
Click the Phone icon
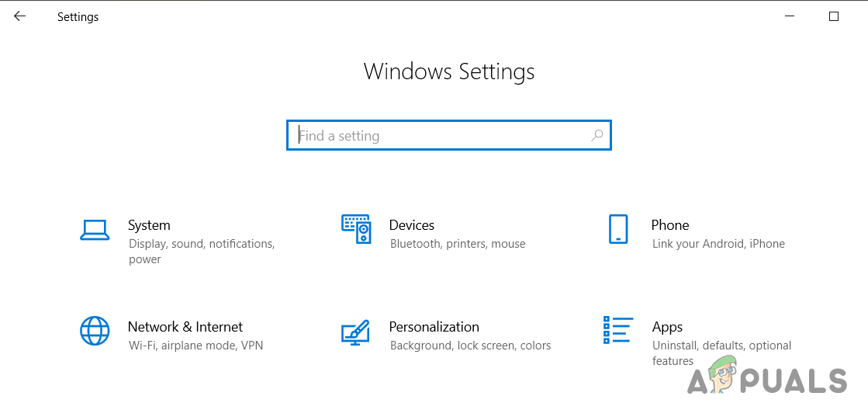[x=617, y=230]
